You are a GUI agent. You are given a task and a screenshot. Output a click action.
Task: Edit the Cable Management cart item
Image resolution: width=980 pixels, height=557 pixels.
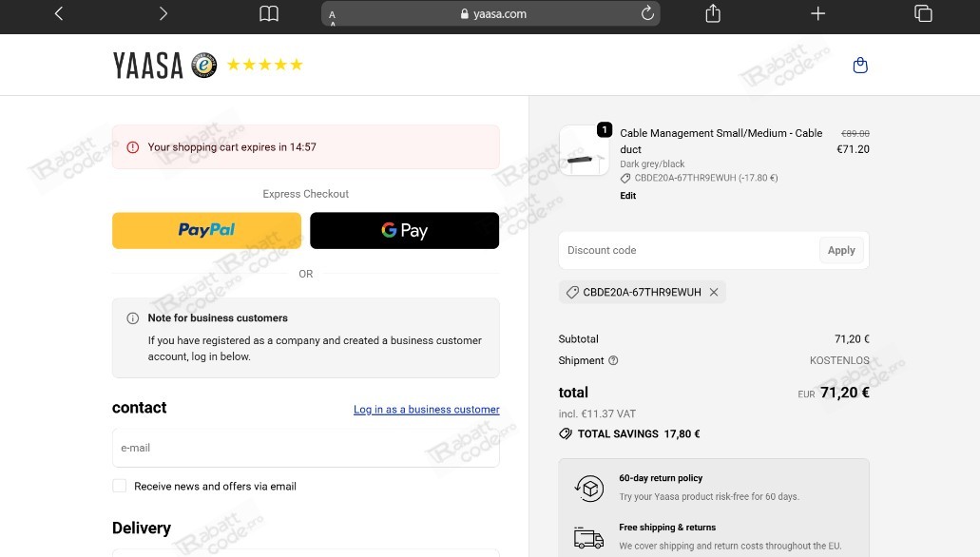pos(627,196)
